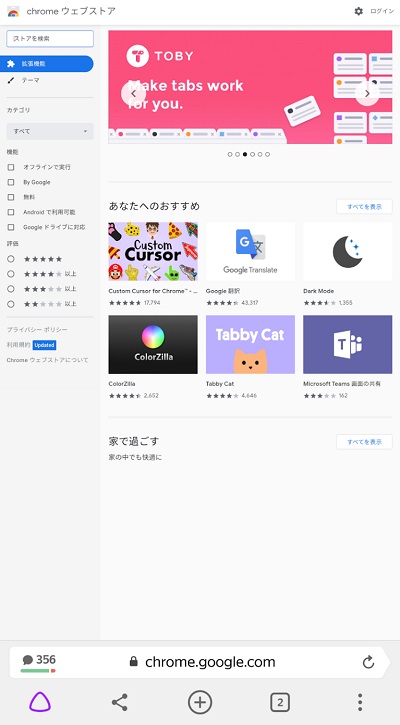
Task: Click the ColorZilla title text
Action: tap(122, 384)
